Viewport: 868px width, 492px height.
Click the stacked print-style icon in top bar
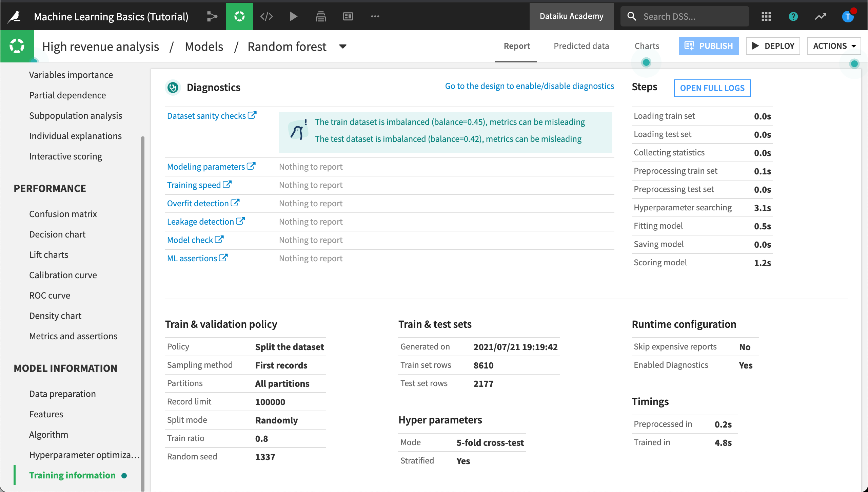pyautogui.click(x=321, y=16)
